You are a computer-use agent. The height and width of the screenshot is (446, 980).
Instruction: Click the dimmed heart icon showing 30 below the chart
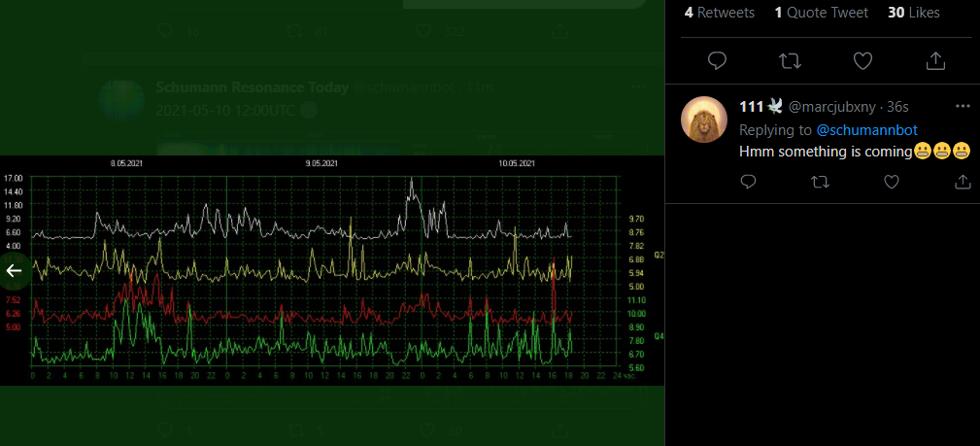pos(427,429)
